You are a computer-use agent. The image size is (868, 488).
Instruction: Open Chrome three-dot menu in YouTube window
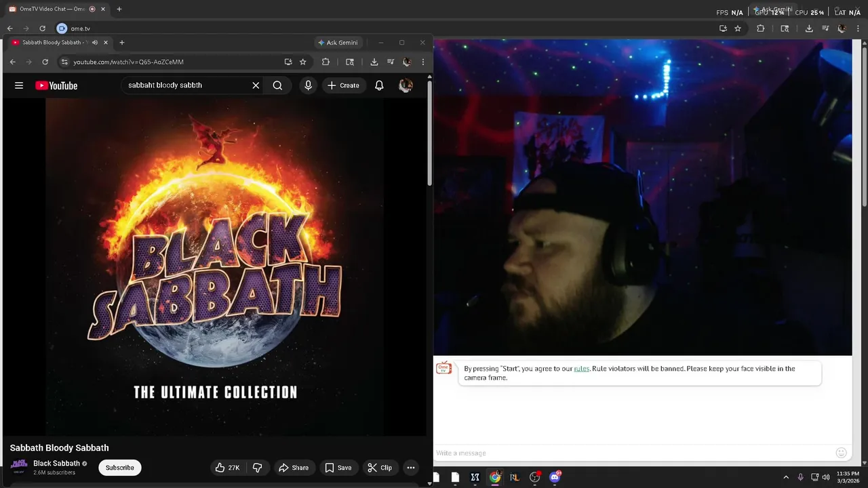click(423, 62)
